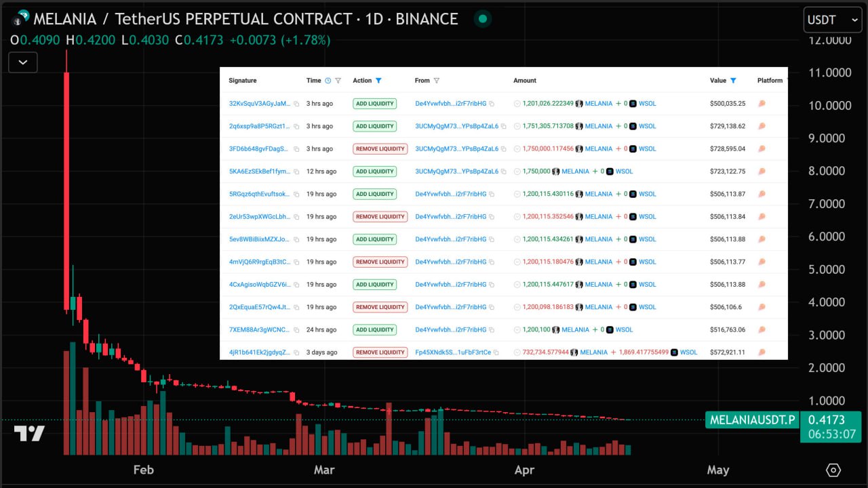Open the USDT currency dropdown

pyautogui.click(x=833, y=20)
